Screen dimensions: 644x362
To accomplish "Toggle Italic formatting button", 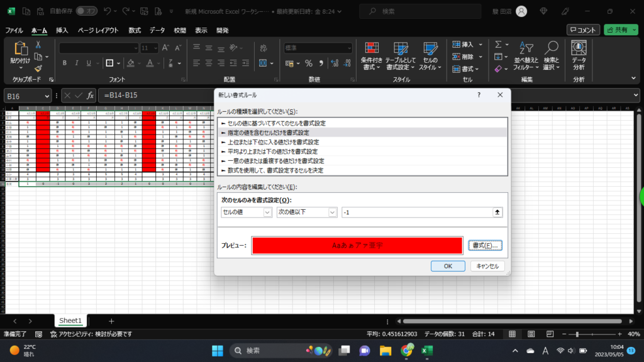I will coord(76,63).
